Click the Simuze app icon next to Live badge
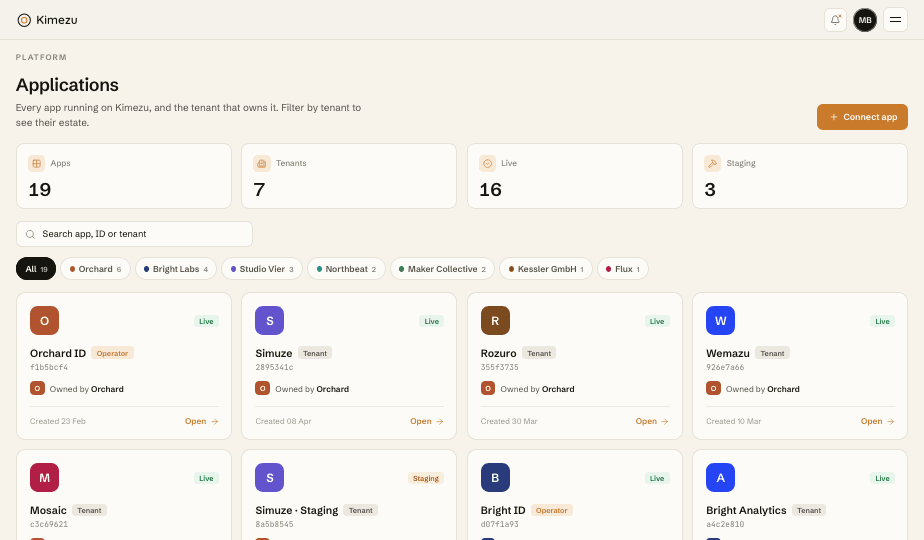Viewport: 924px width, 540px height. tap(269, 321)
